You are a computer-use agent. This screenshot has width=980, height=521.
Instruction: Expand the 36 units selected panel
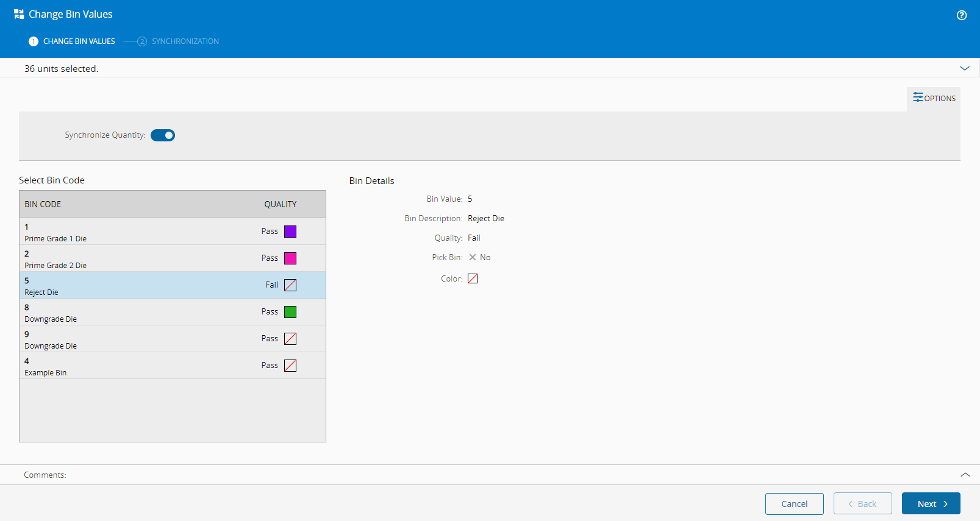click(965, 68)
